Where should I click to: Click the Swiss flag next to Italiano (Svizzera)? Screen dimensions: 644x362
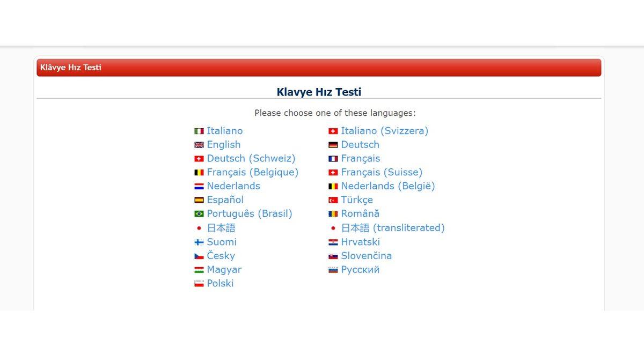coord(333,131)
